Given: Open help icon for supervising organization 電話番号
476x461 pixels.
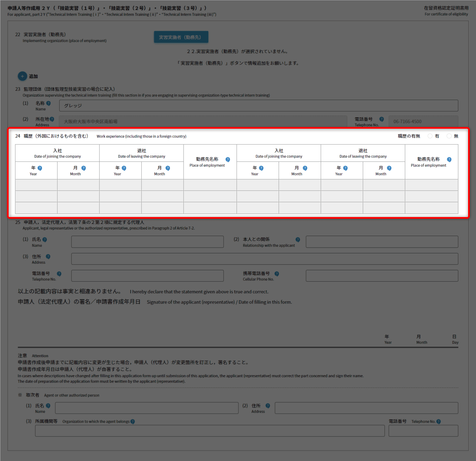Looking at the screenshot, I should (x=381, y=119).
